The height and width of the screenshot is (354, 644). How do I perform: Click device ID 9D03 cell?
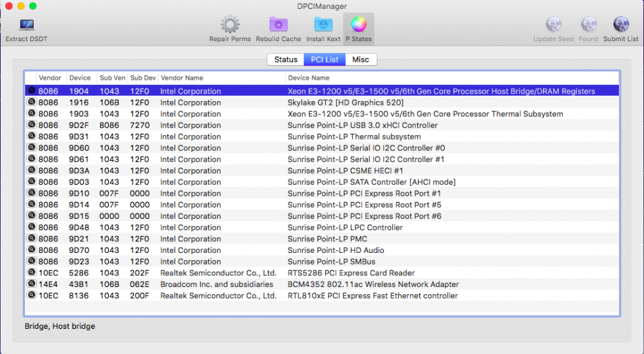tap(79, 182)
